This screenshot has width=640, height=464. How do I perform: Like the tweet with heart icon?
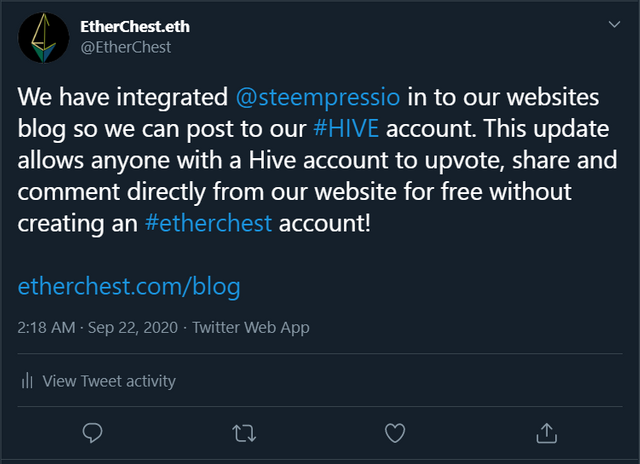tap(395, 432)
